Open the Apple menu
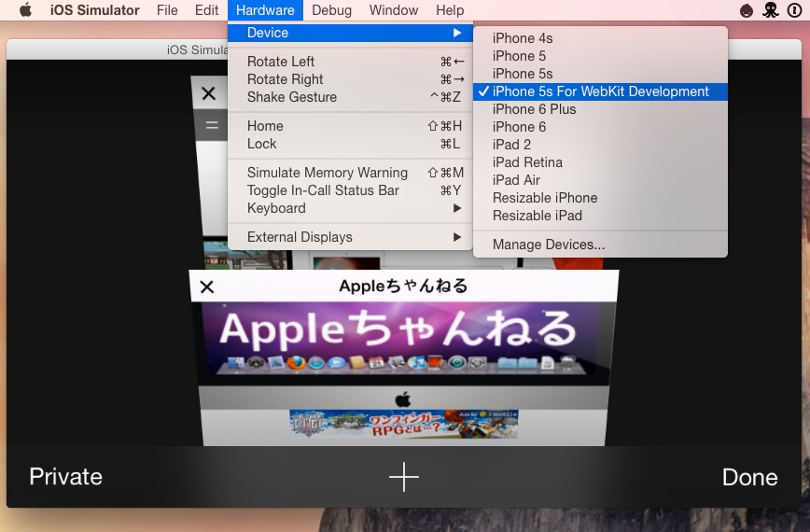The height and width of the screenshot is (532, 810). 25,10
